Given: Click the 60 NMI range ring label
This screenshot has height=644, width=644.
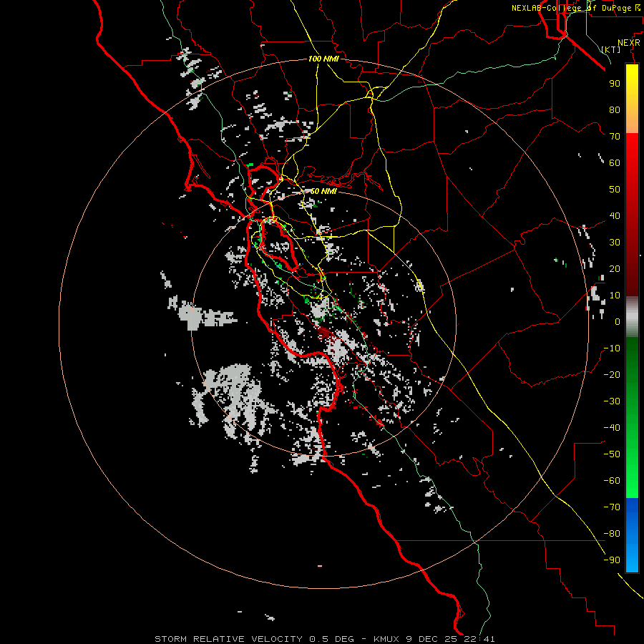Looking at the screenshot, I should point(323,191).
